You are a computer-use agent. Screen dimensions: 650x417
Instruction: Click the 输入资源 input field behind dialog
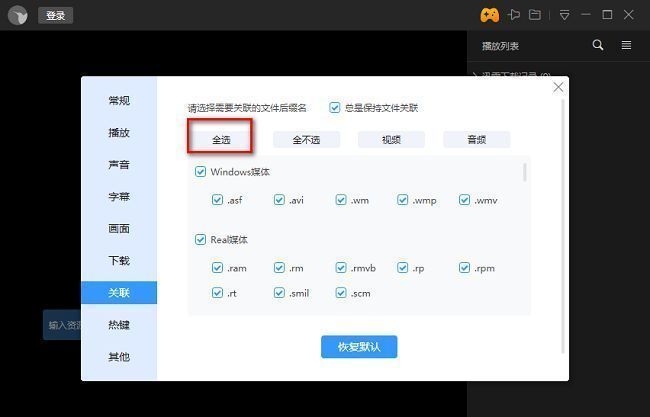click(x=62, y=325)
